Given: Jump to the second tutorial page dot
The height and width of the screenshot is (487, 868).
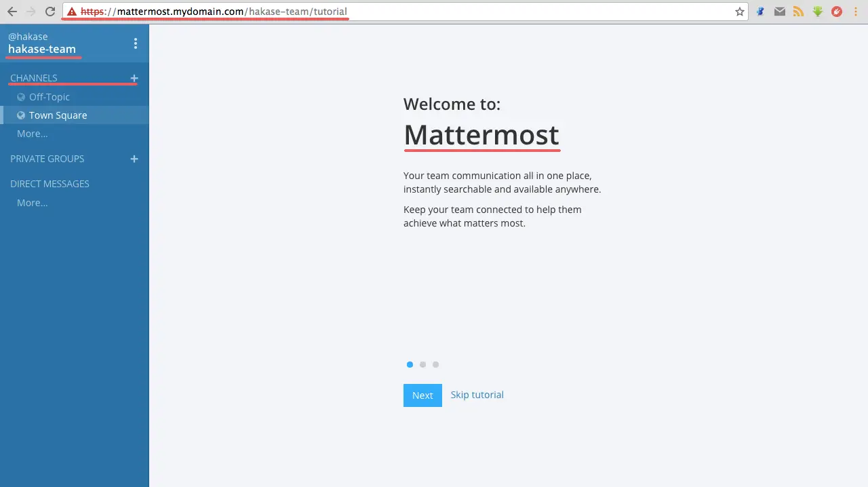Looking at the screenshot, I should pos(422,365).
